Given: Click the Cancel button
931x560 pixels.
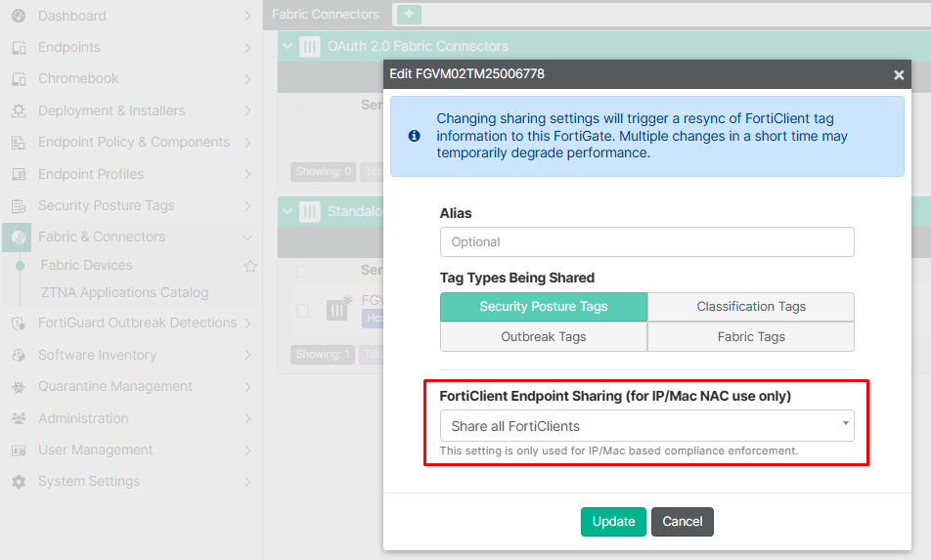Looking at the screenshot, I should (683, 522).
